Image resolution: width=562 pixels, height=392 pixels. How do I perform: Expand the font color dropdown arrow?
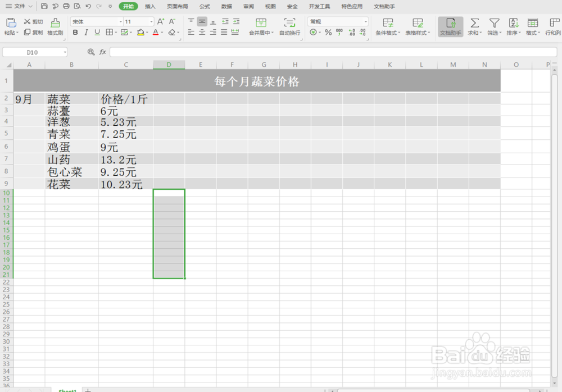click(162, 33)
